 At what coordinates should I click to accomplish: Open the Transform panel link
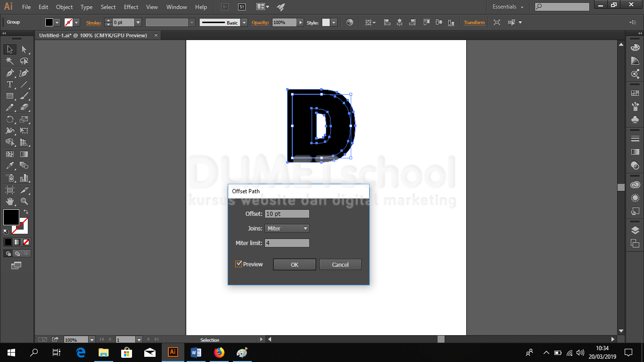(474, 23)
